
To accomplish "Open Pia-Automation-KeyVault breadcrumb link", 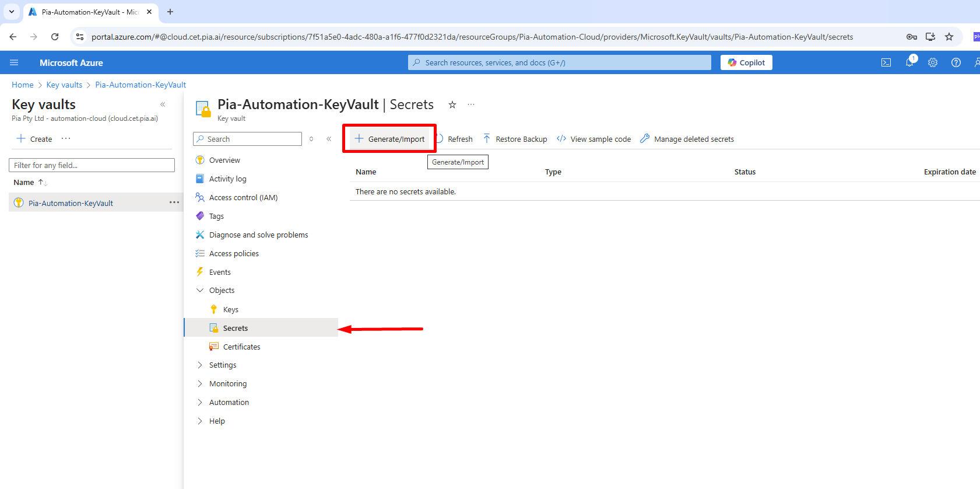I will tap(140, 85).
